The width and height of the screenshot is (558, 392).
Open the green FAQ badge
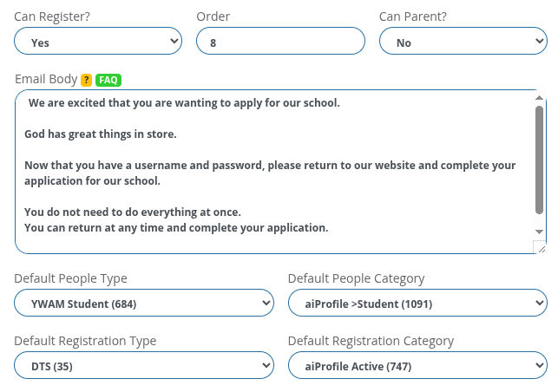coord(108,80)
